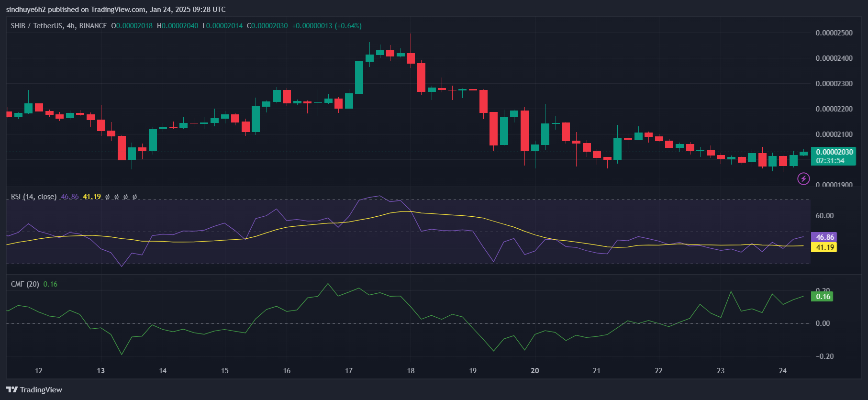The width and height of the screenshot is (868, 400).
Task: Click date 15 on the time axis
Action: (x=225, y=371)
